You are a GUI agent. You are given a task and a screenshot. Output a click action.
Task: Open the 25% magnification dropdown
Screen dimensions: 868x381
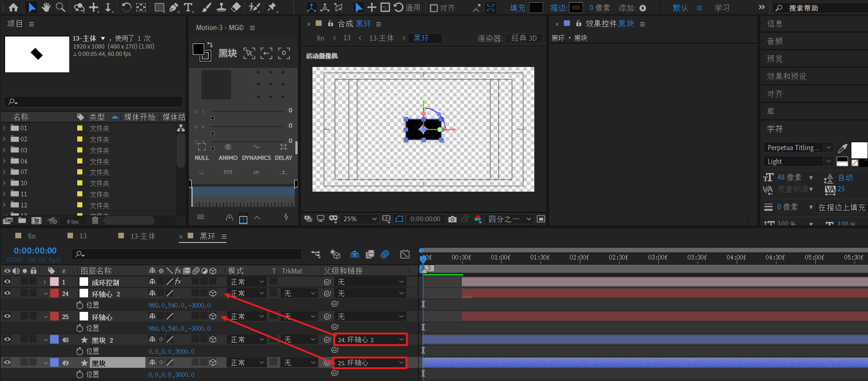coord(360,219)
